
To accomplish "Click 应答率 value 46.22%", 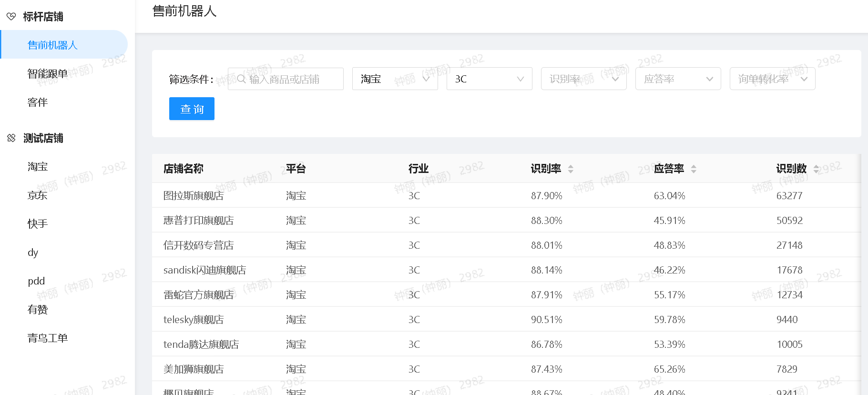I will pyautogui.click(x=670, y=270).
